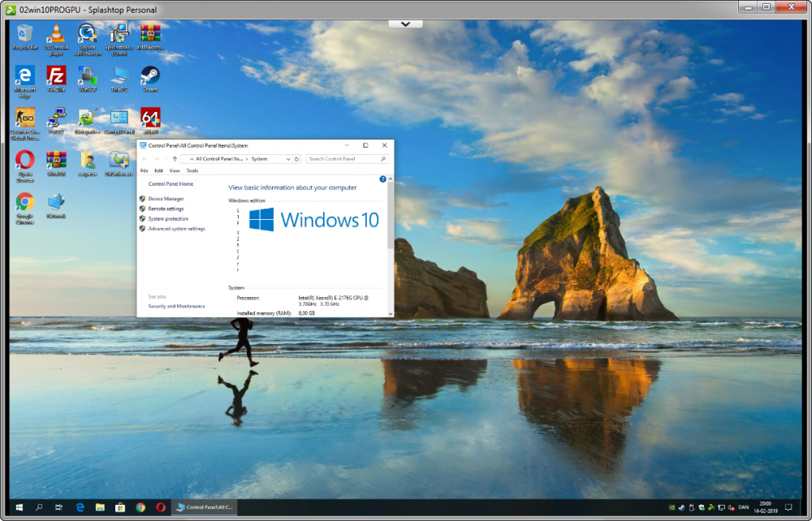Open Control Panel Home link
This screenshot has width=812, height=521.
(x=171, y=183)
